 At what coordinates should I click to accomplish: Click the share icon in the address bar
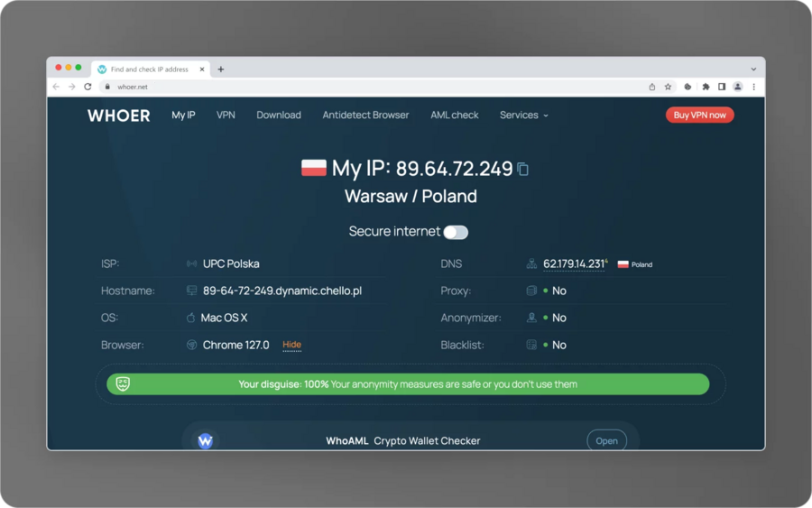tap(652, 87)
